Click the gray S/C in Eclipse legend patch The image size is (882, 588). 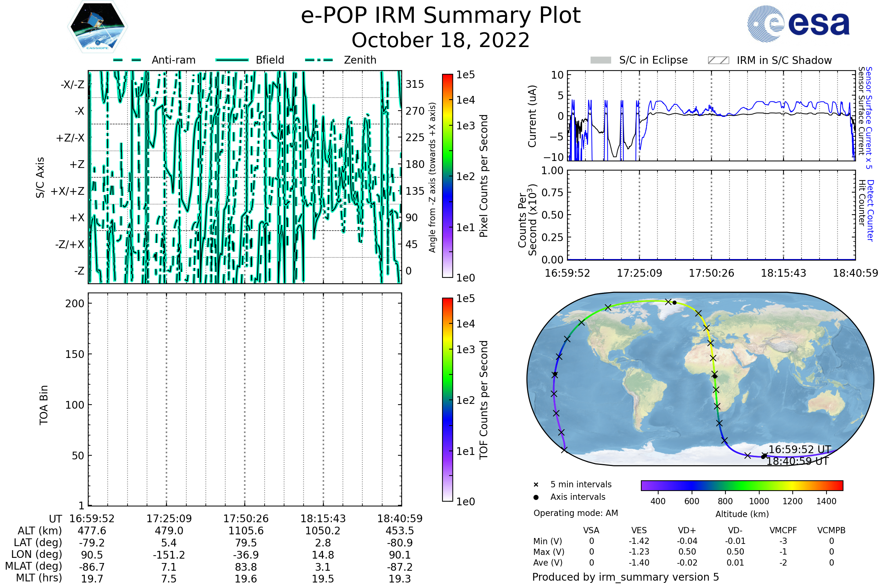tap(600, 60)
